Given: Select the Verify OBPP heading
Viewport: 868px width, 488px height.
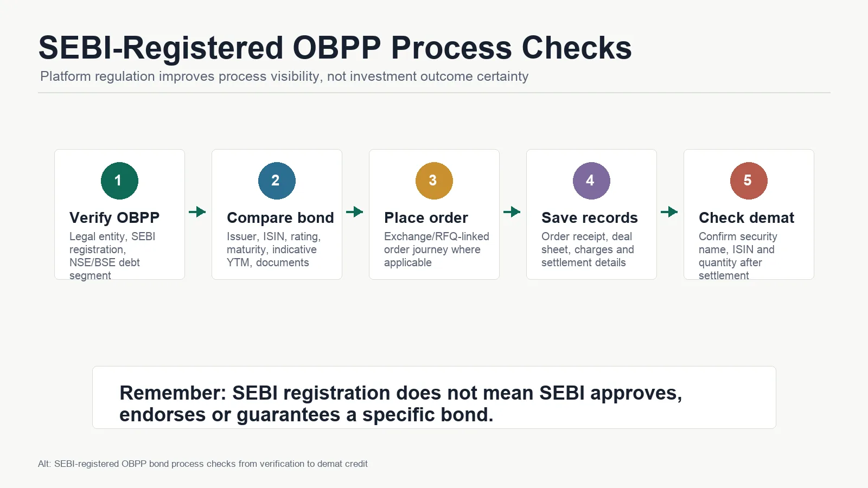Looking at the screenshot, I should (x=114, y=217).
